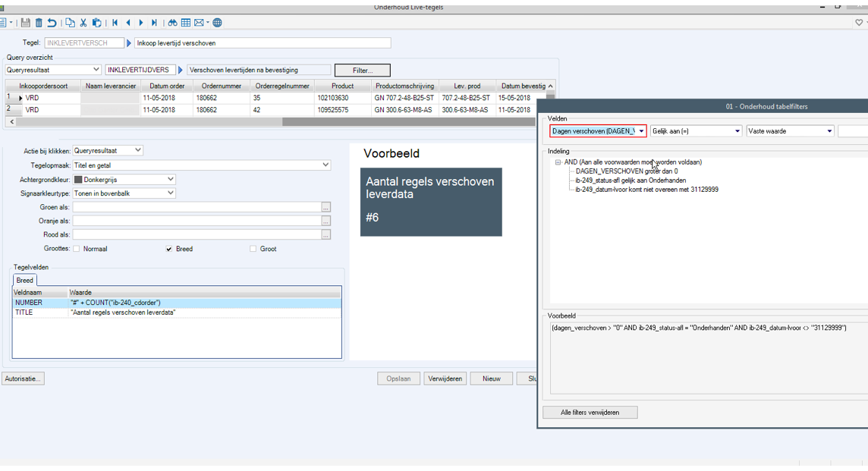Enable the Normaal size checkbox

click(x=77, y=249)
